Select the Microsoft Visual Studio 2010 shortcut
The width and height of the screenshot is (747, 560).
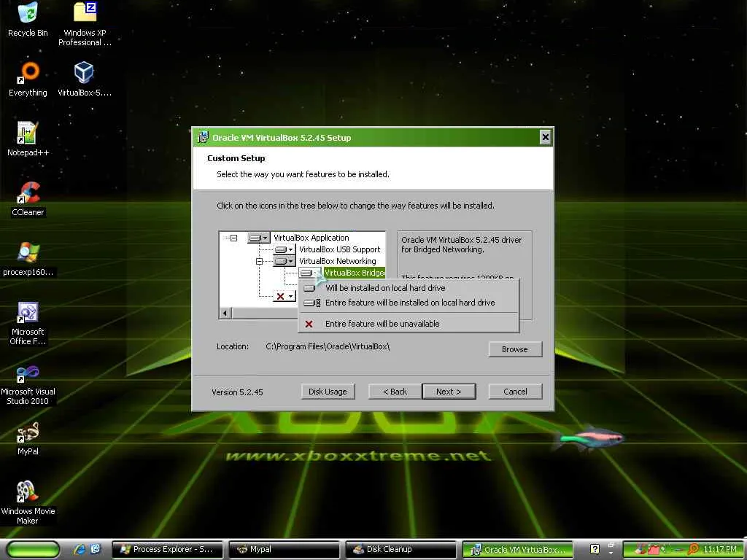coord(28,385)
